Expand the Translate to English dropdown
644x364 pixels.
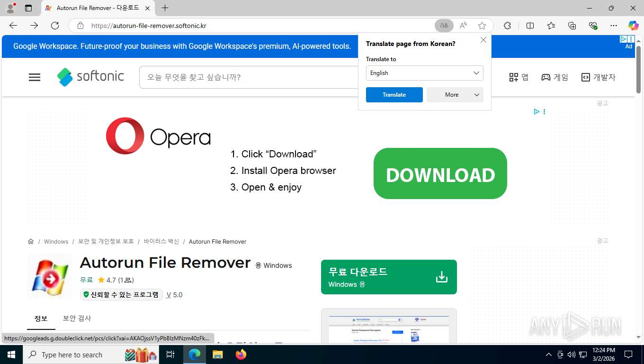pos(425,73)
